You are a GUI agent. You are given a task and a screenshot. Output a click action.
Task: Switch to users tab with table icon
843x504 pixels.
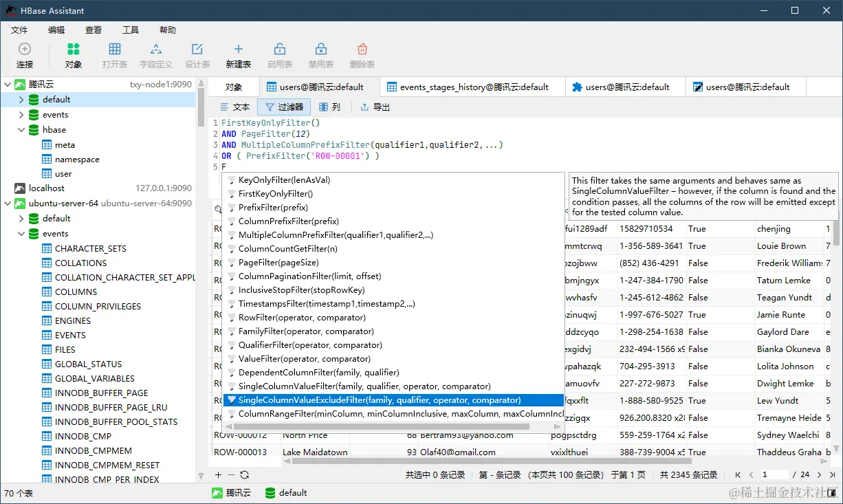coord(320,87)
